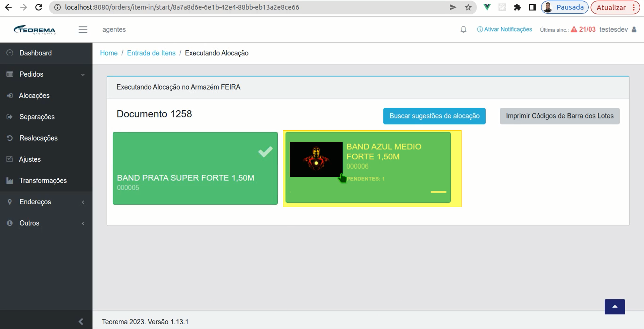Click the yellow progress bar on BAND AZUL card
Image resolution: width=644 pixels, height=329 pixels.
click(x=438, y=192)
